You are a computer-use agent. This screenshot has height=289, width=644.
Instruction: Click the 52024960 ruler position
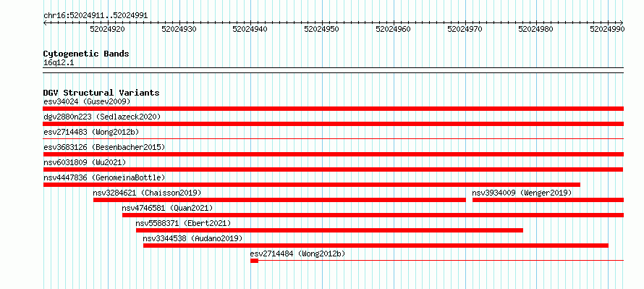pyautogui.click(x=394, y=29)
